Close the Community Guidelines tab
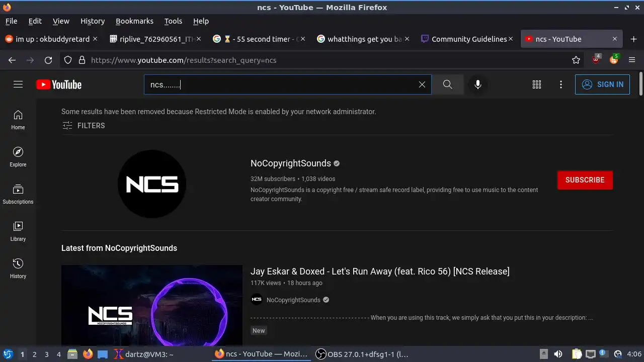This screenshot has height=362, width=644. coord(511,39)
